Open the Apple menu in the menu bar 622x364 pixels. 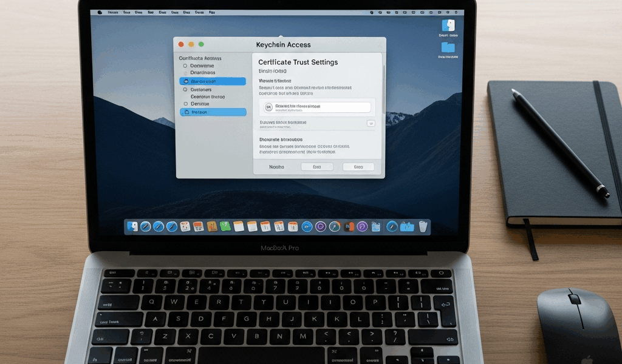(100, 11)
